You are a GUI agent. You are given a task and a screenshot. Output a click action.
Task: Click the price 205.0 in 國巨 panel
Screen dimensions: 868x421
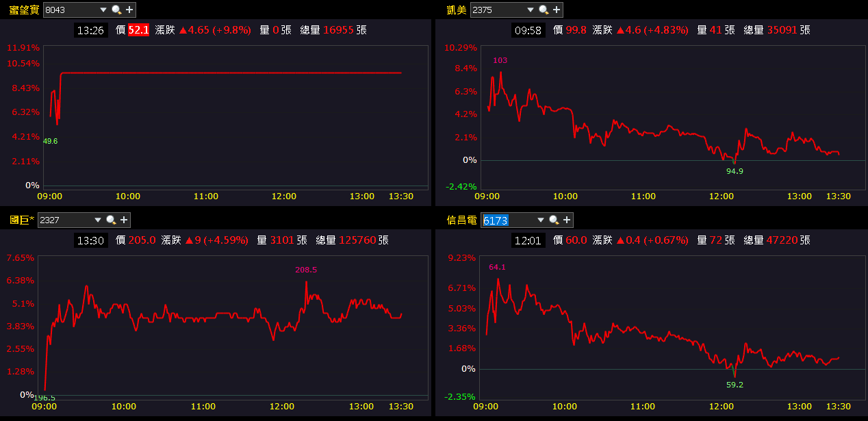pyautogui.click(x=142, y=240)
